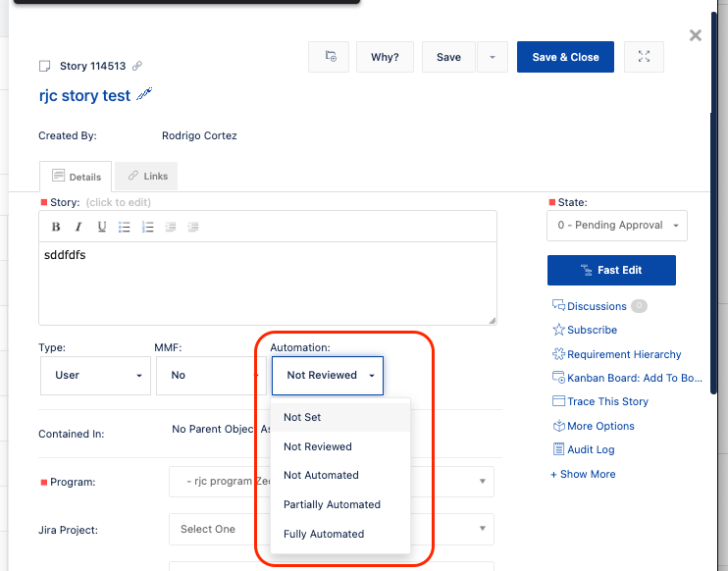728x571 pixels.
Task: Click the Why? button
Action: (385, 57)
